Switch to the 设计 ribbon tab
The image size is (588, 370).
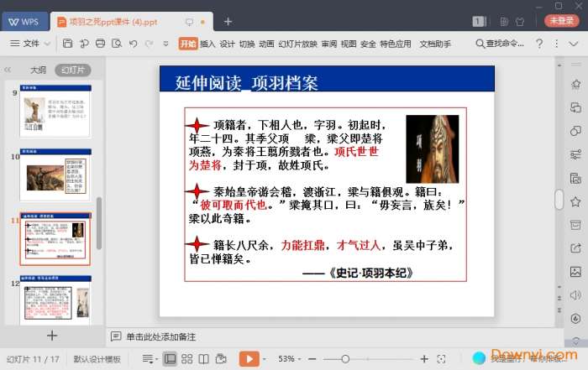coord(227,44)
